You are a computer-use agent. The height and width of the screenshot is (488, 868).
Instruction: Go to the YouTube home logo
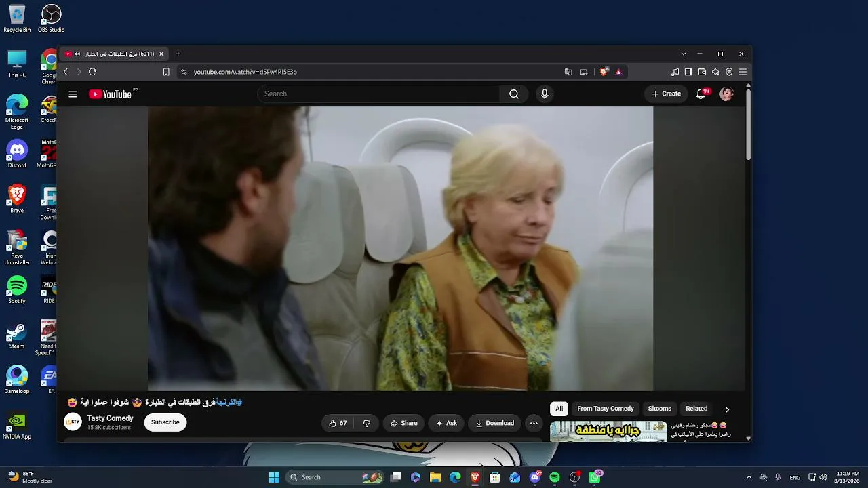click(x=110, y=94)
